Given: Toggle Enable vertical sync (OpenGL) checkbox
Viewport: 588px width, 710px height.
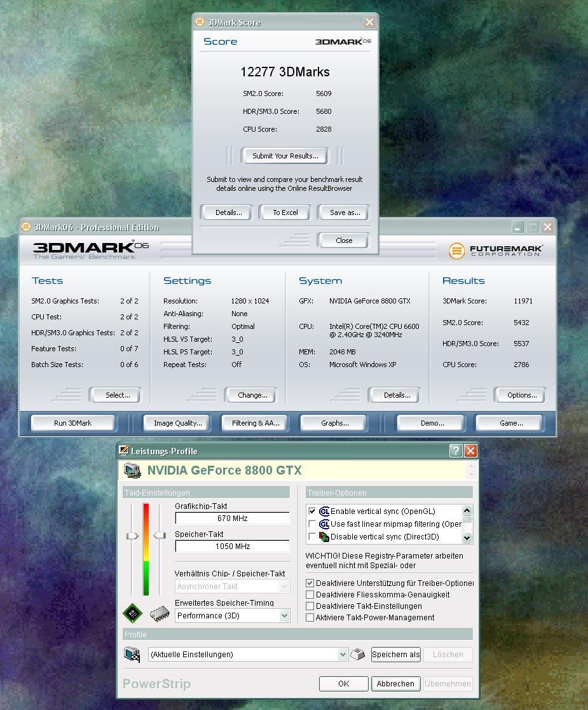Looking at the screenshot, I should coord(311,512).
